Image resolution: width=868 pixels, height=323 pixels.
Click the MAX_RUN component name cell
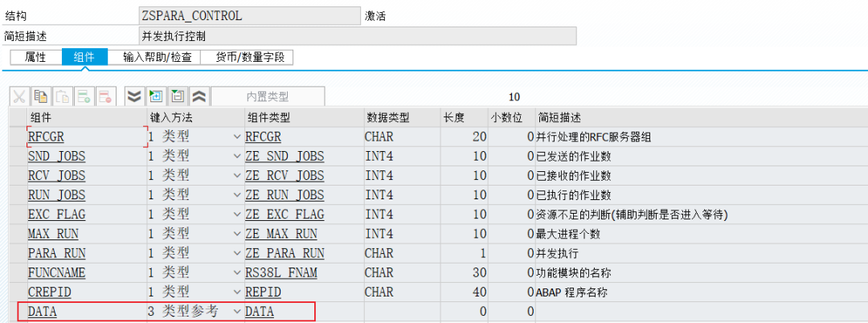point(87,233)
